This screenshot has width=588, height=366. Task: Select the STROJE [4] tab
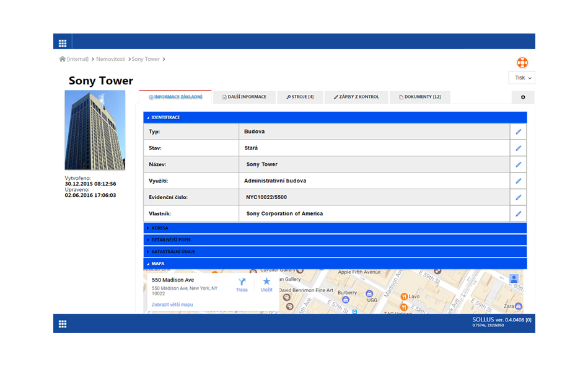[300, 97]
